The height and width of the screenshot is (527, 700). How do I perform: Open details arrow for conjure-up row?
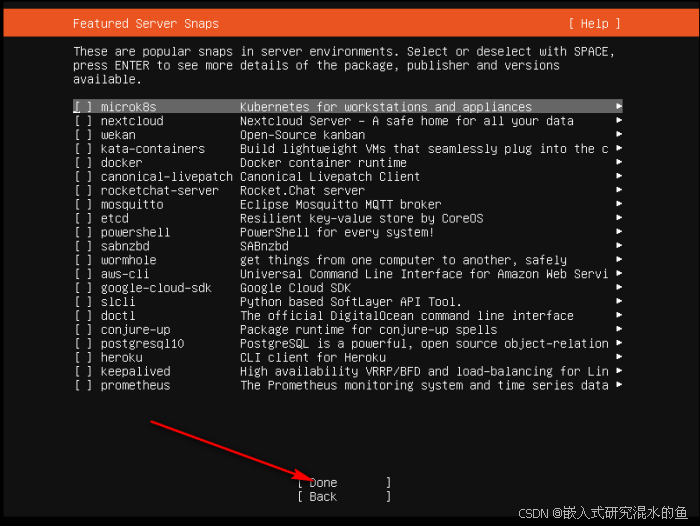pyautogui.click(x=619, y=329)
